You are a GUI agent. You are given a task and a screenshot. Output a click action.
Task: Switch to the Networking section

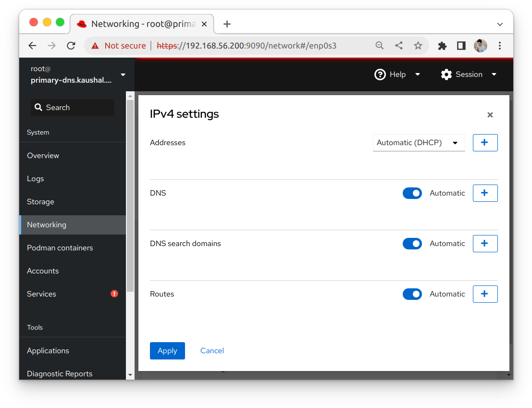tap(47, 224)
